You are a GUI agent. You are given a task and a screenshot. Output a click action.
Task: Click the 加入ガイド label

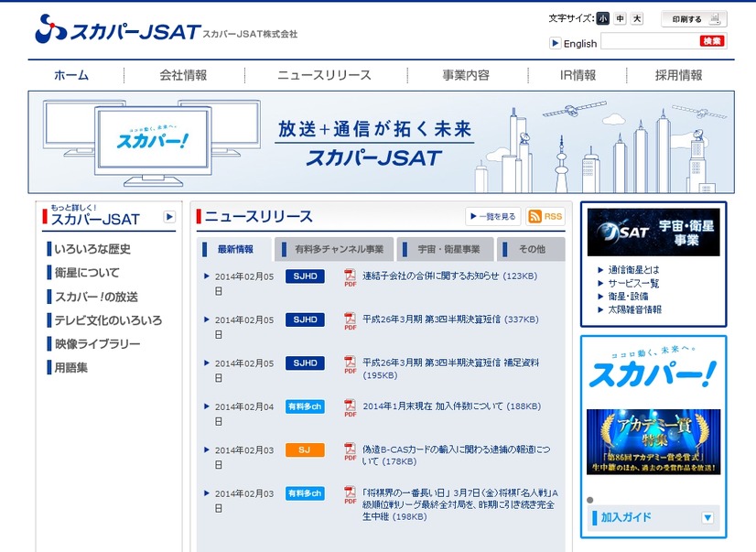pos(626,517)
